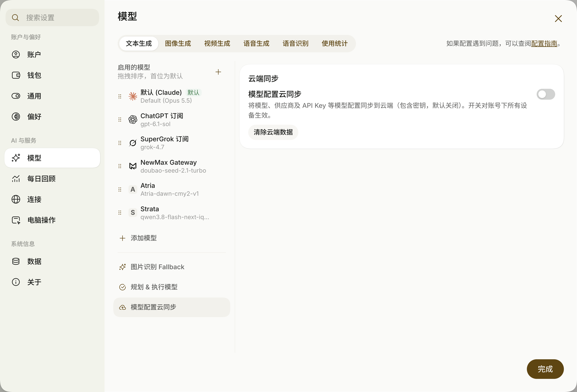Open 电脑操作 in the sidebar
The width and height of the screenshot is (577, 392).
click(52, 220)
